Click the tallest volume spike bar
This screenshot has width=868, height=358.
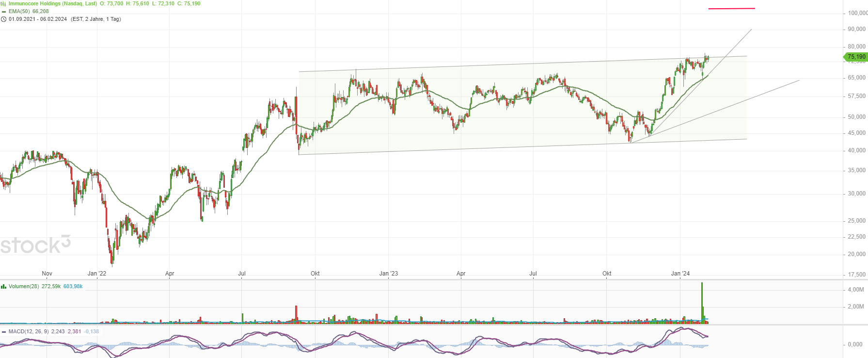click(702, 301)
